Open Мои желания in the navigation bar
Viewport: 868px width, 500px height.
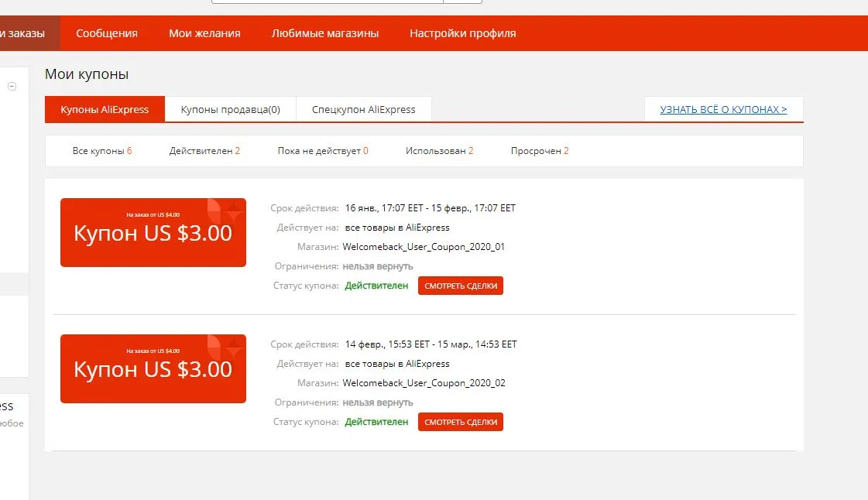(204, 33)
